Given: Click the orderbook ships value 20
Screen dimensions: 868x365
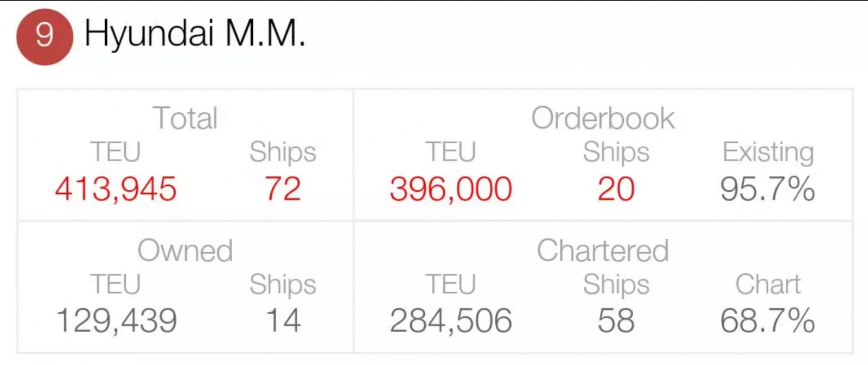Looking at the screenshot, I should point(616,189).
